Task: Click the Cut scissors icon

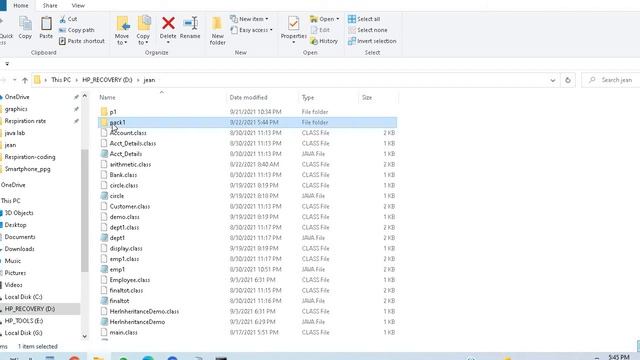Action: tap(62, 19)
